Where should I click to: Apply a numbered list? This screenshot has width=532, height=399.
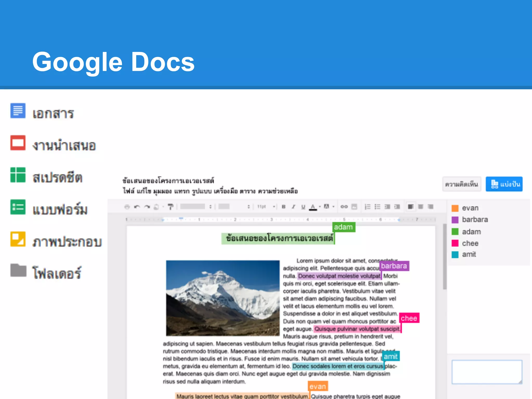(368, 207)
